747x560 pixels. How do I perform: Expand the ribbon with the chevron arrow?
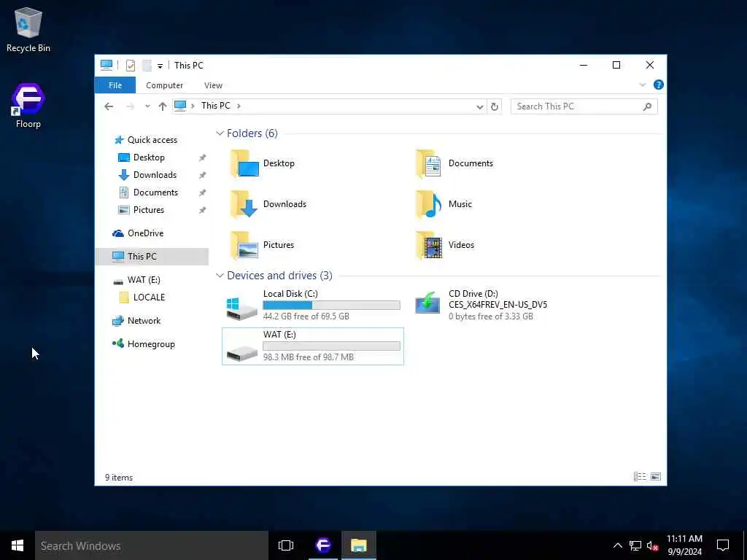tap(642, 85)
